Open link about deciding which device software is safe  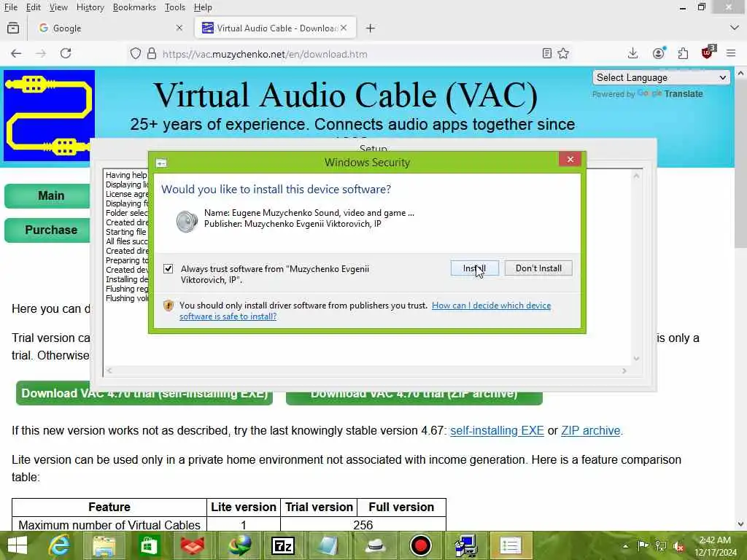[x=365, y=311]
